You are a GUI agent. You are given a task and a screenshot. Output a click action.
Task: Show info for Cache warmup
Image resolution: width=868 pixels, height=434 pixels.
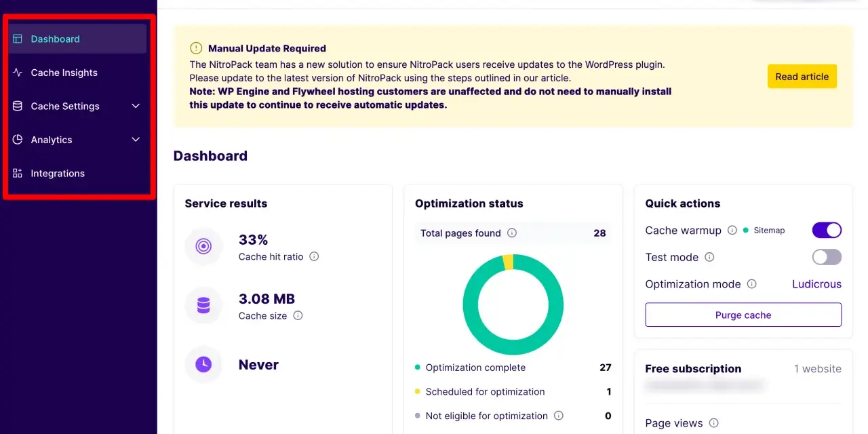click(732, 230)
